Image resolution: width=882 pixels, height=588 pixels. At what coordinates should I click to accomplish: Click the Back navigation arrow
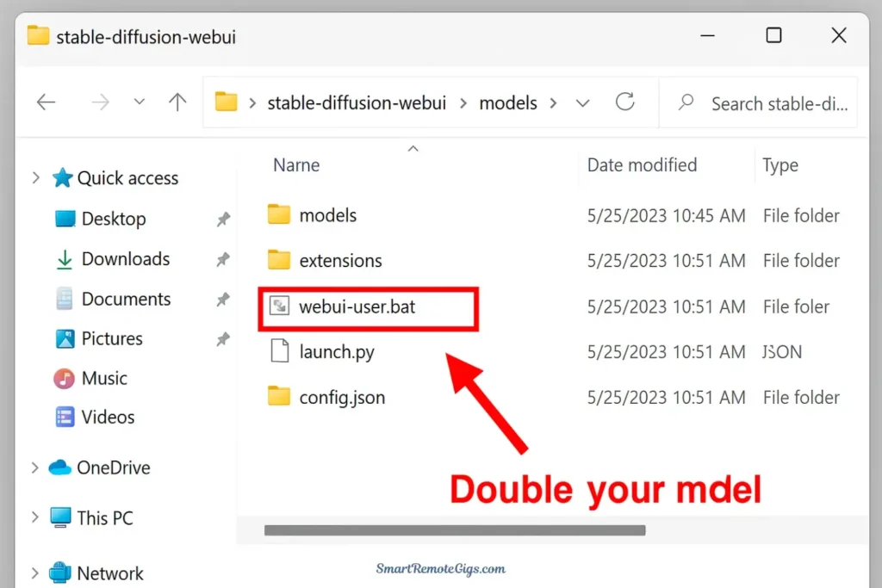(x=47, y=102)
